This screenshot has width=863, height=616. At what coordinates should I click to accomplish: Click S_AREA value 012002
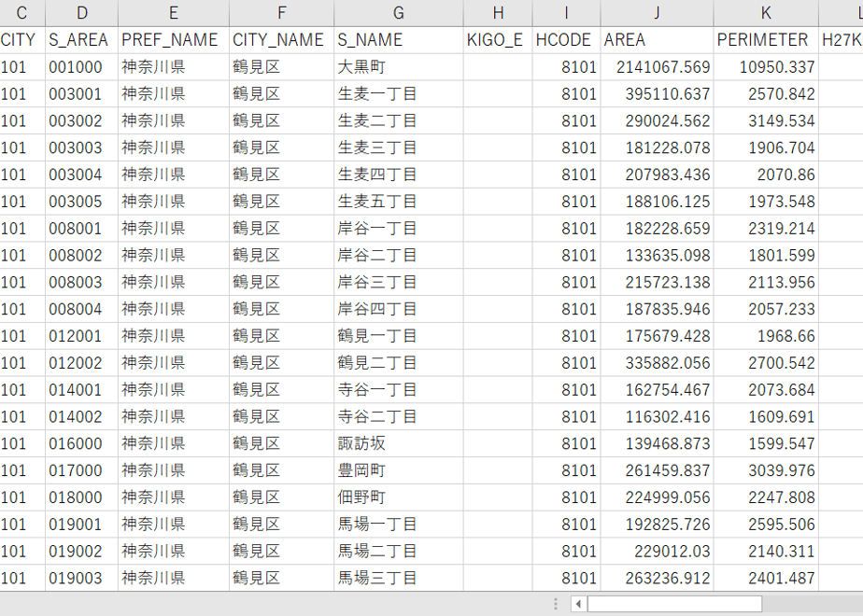81,364
